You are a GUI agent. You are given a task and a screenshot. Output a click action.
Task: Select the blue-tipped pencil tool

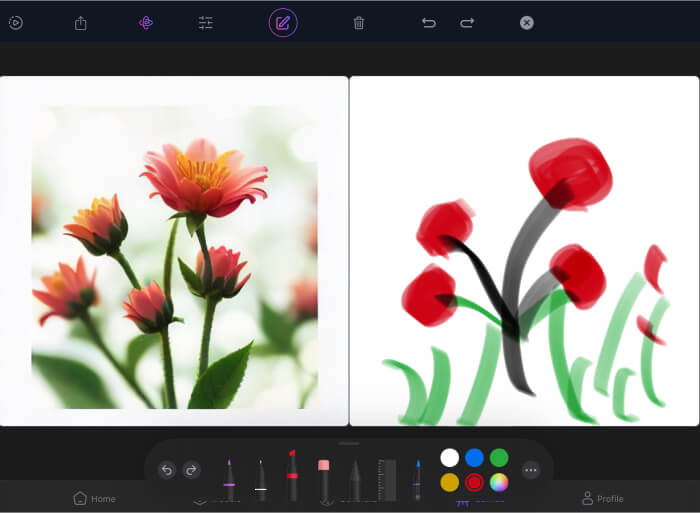[417, 480]
